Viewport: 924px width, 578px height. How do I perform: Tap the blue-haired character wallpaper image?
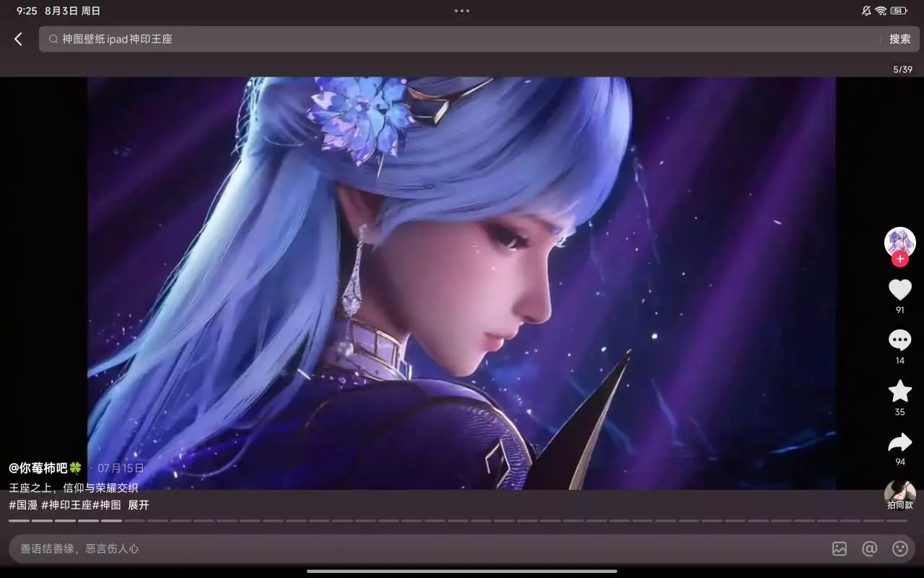[x=461, y=283]
